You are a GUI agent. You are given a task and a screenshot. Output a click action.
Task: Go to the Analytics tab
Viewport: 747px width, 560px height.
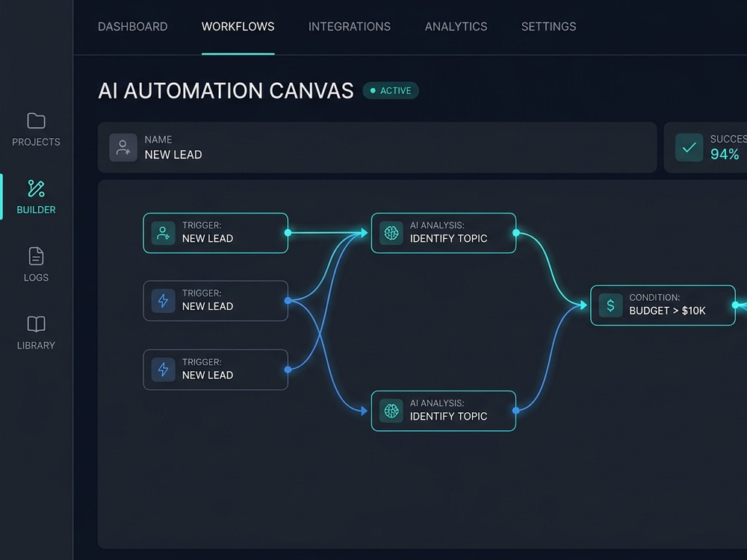click(x=456, y=27)
